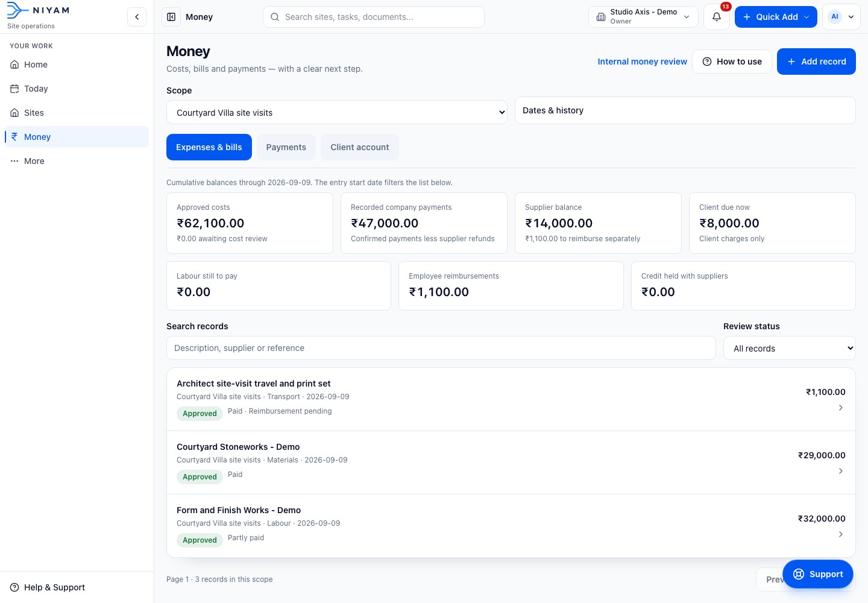Open the chevron on the ₹32,000.00 record
The height and width of the screenshot is (603, 868).
click(841, 534)
